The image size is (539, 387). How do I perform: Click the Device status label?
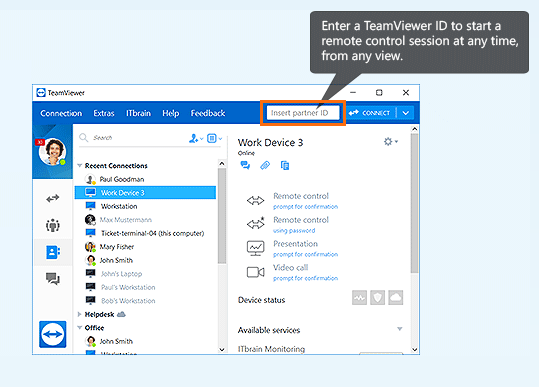[261, 300]
